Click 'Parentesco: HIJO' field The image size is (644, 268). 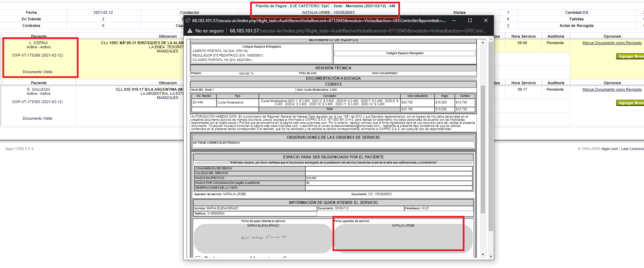pos(439,208)
